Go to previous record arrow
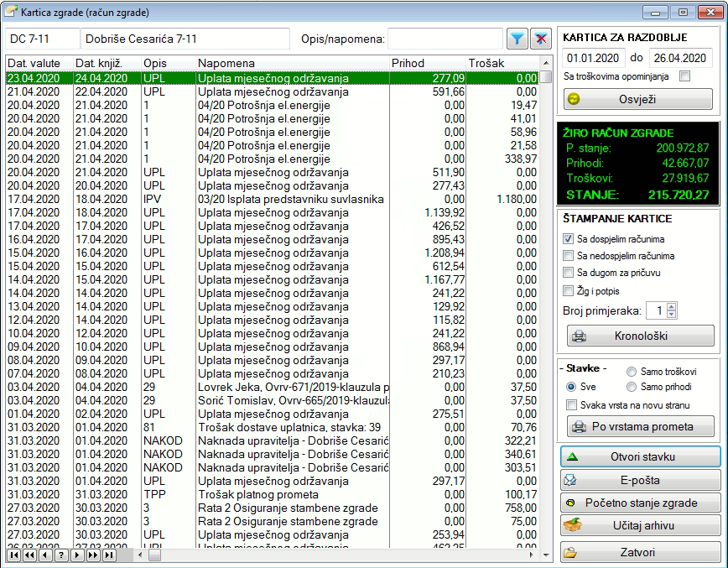 45,555
